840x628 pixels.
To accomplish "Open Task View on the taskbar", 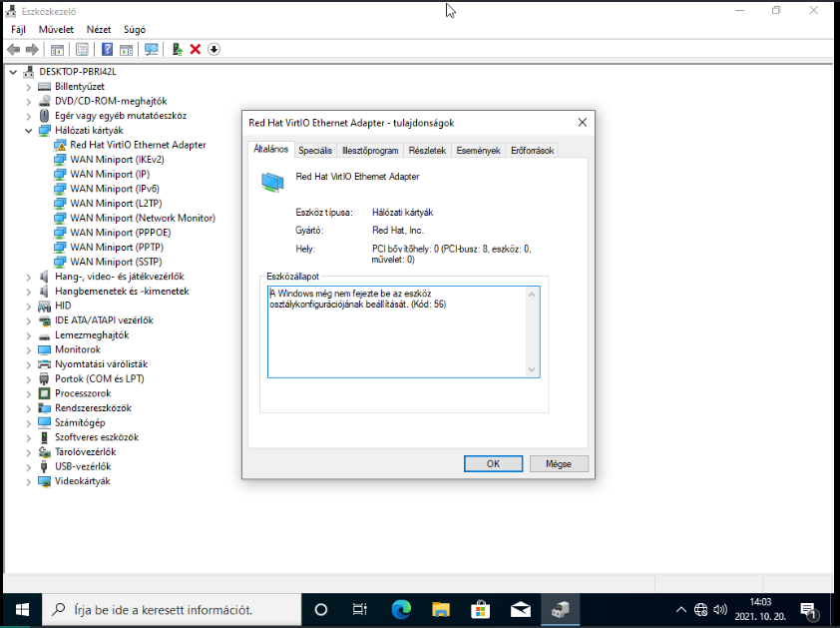I will [360, 610].
